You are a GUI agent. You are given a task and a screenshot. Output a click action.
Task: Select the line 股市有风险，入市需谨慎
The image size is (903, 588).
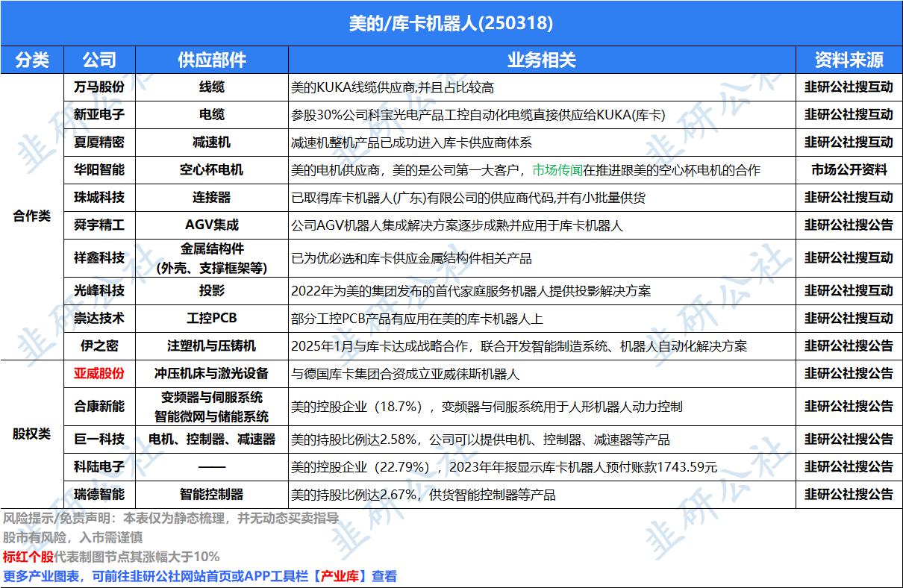[x=72, y=537]
